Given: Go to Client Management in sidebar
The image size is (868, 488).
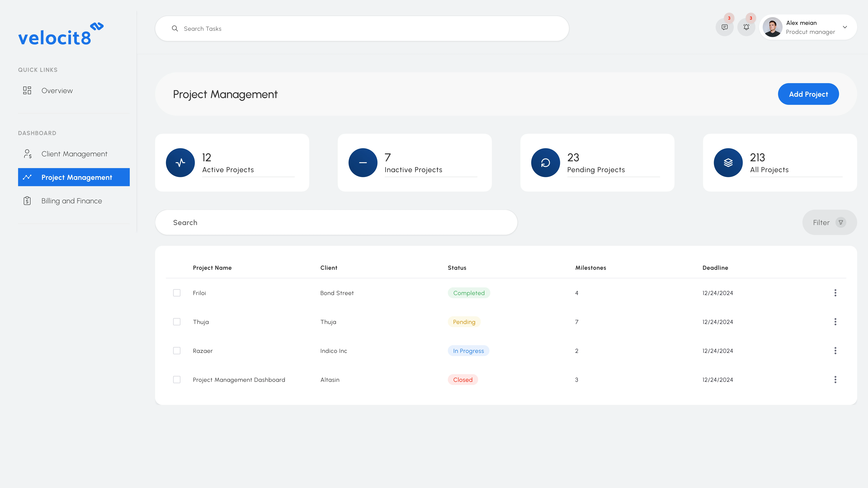Looking at the screenshot, I should pos(74,154).
